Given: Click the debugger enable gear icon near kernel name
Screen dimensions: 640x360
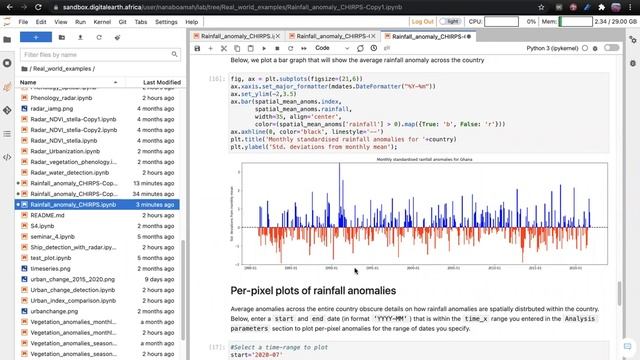Looking at the screenshot, I should click(595, 48).
